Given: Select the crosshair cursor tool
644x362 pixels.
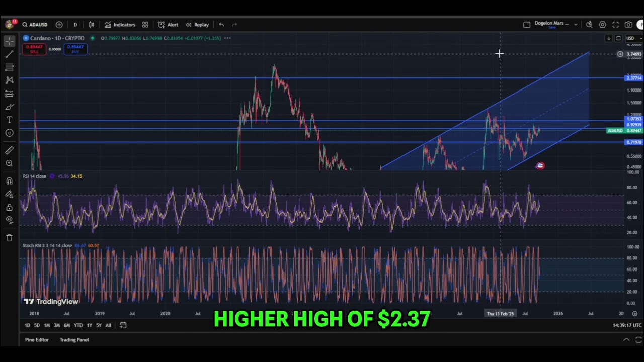Looking at the screenshot, I should 9,41.
